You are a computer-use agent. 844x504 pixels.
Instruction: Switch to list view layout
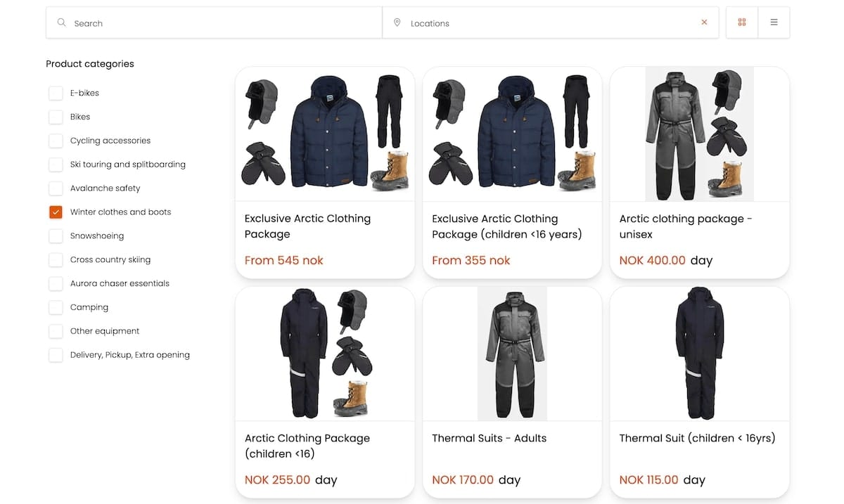774,22
